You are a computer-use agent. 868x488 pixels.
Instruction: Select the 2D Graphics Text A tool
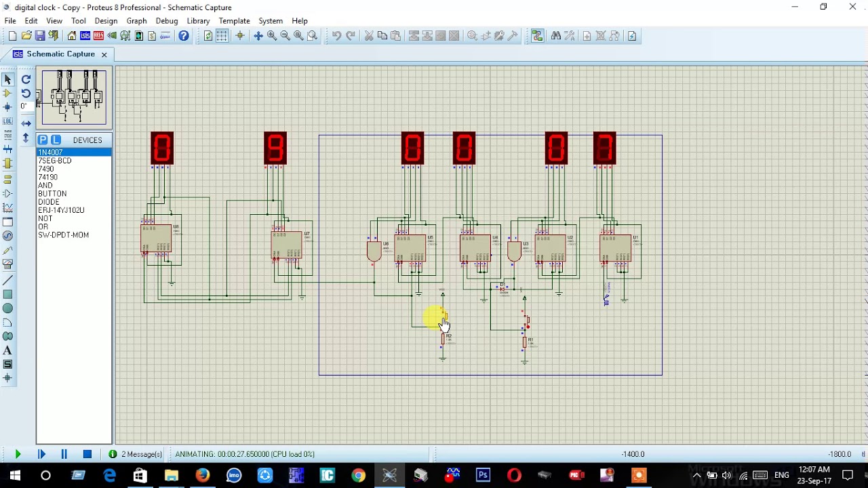coord(8,350)
